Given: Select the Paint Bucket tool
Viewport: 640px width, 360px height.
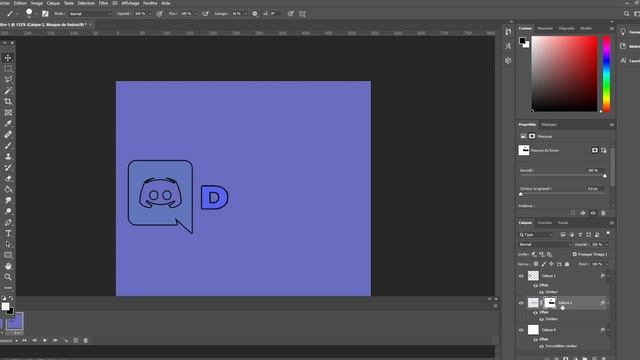Looking at the screenshot, I should click(8, 190).
